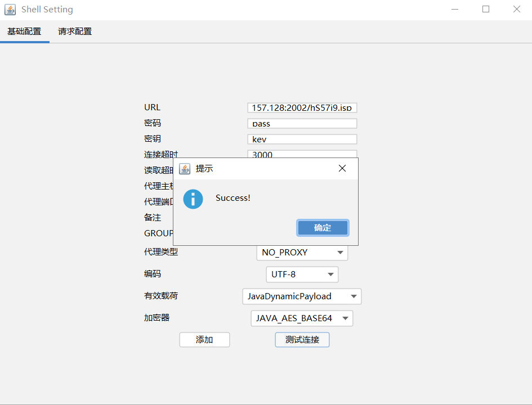The image size is (532, 405).
Task: Minimize the Shell Setting window
Action: (455, 10)
